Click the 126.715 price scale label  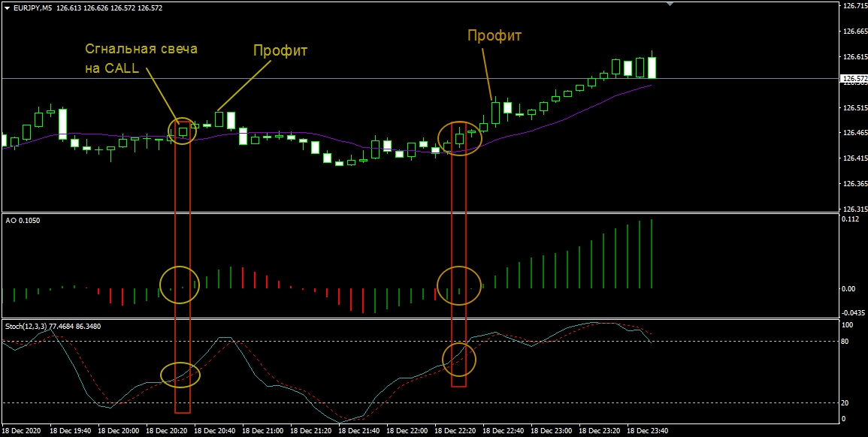852,6
